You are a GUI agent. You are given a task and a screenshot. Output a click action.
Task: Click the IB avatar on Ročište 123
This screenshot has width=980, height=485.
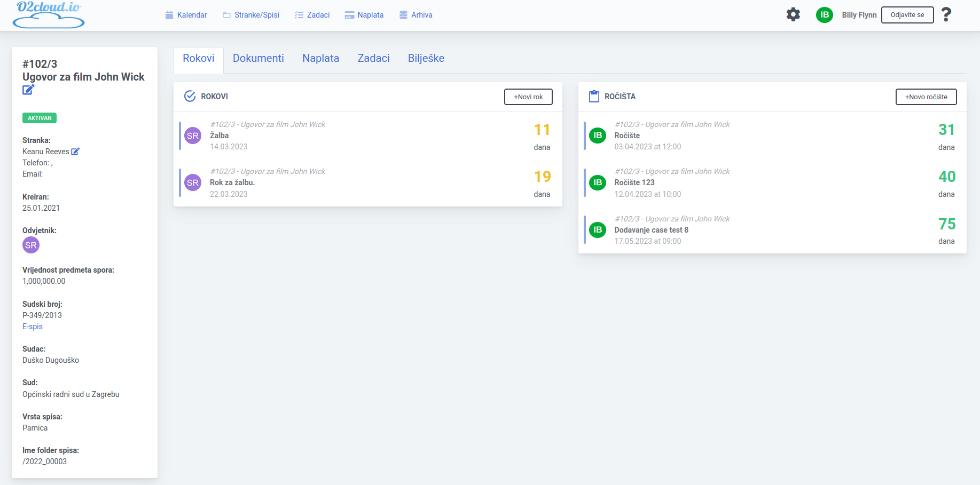pyautogui.click(x=597, y=182)
